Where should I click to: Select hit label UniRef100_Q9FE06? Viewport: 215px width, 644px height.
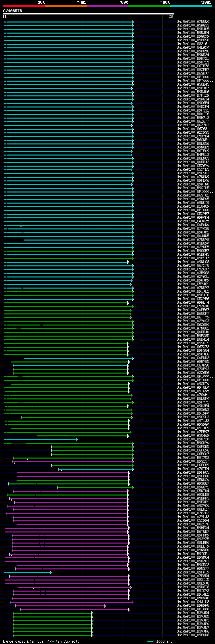coord(193,180)
